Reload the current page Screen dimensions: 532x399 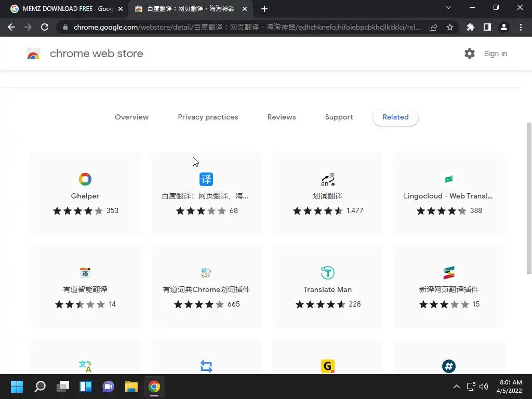click(45, 27)
